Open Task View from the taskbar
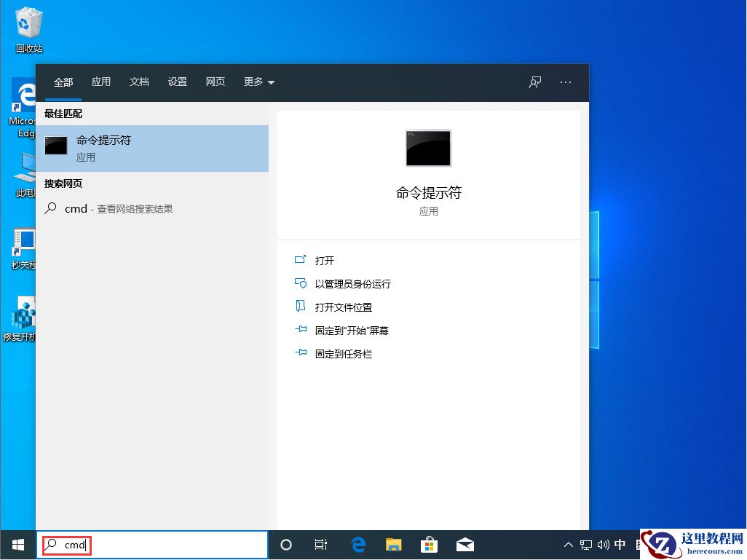Image resolution: width=747 pixels, height=560 pixels. tap(321, 544)
